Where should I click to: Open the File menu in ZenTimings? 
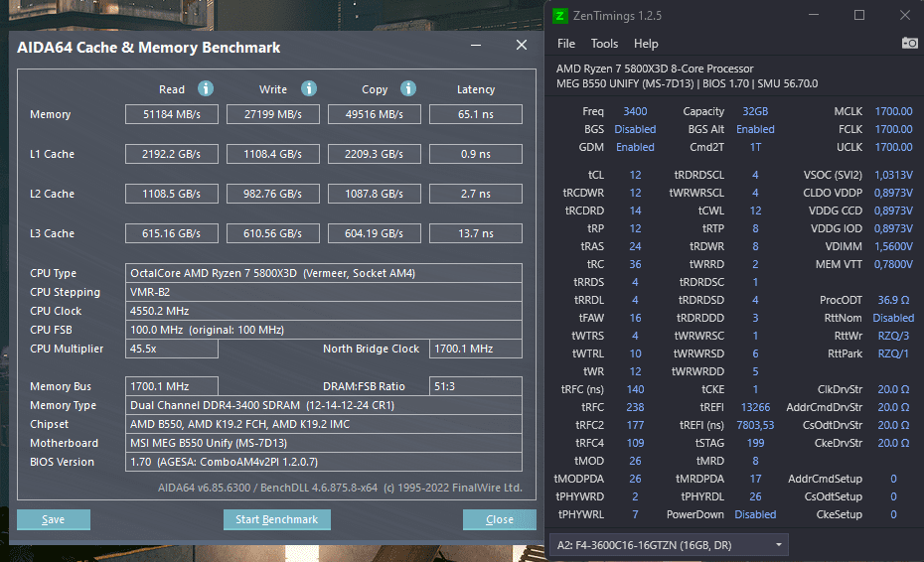(565, 44)
